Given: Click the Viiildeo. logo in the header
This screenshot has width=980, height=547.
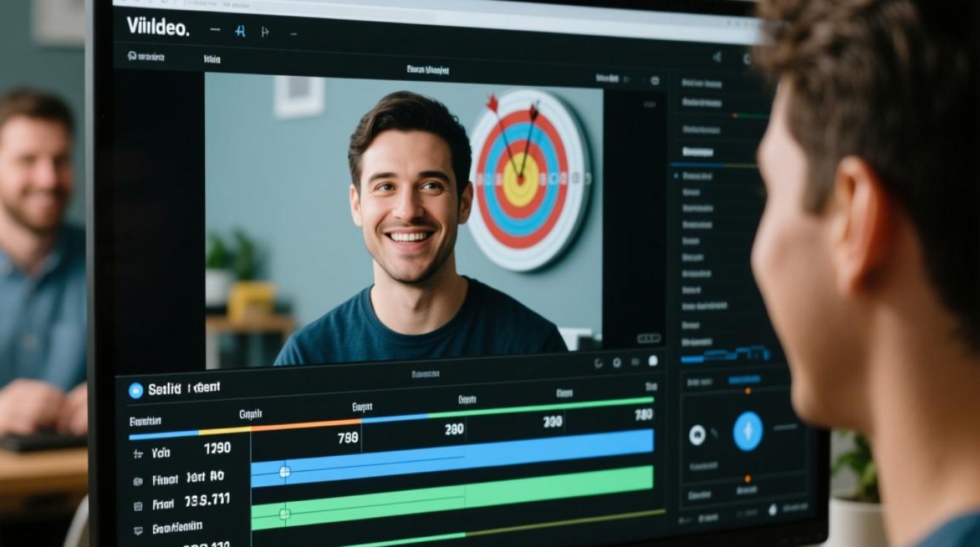Looking at the screenshot, I should click(158, 27).
